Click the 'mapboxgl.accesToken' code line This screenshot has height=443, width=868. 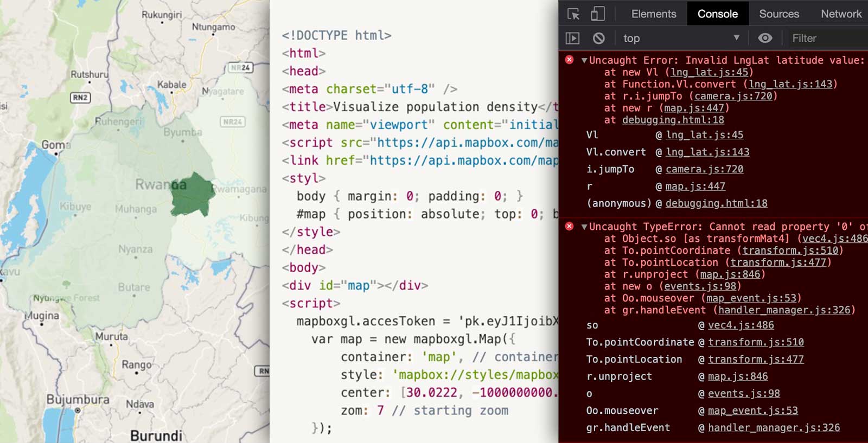[427, 321]
